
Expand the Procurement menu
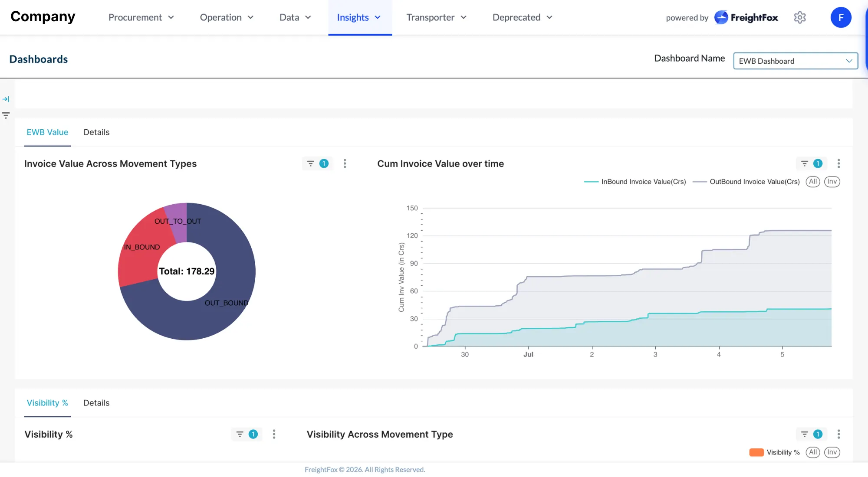coord(141,17)
